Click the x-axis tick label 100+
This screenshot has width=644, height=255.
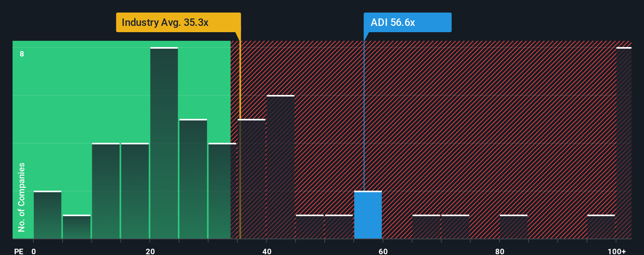tap(617, 251)
